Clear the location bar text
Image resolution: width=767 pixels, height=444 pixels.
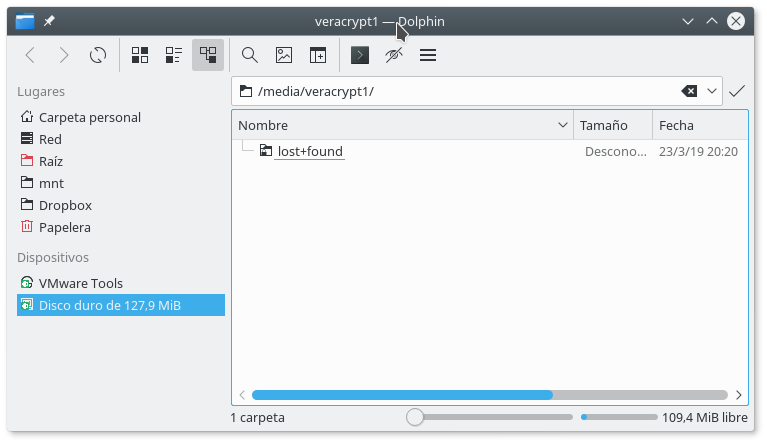pos(689,91)
